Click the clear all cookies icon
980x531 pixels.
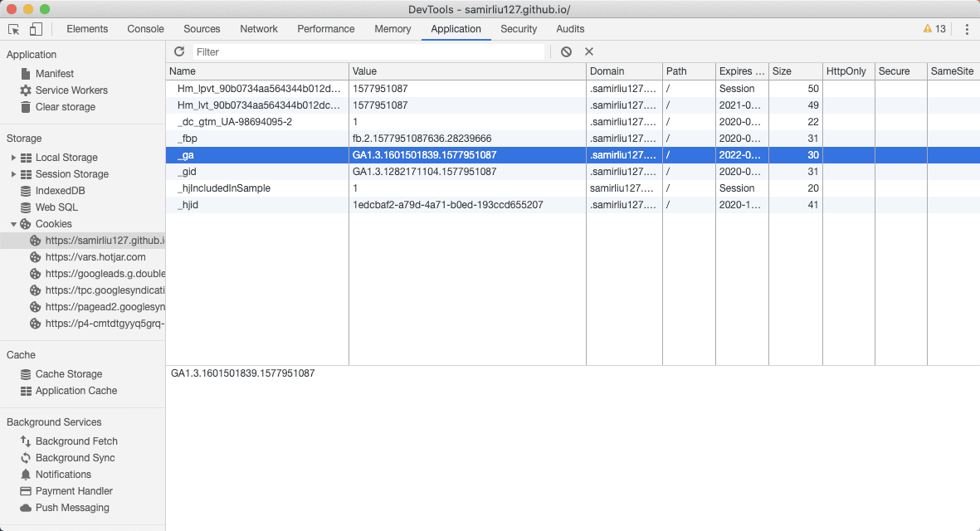point(566,51)
